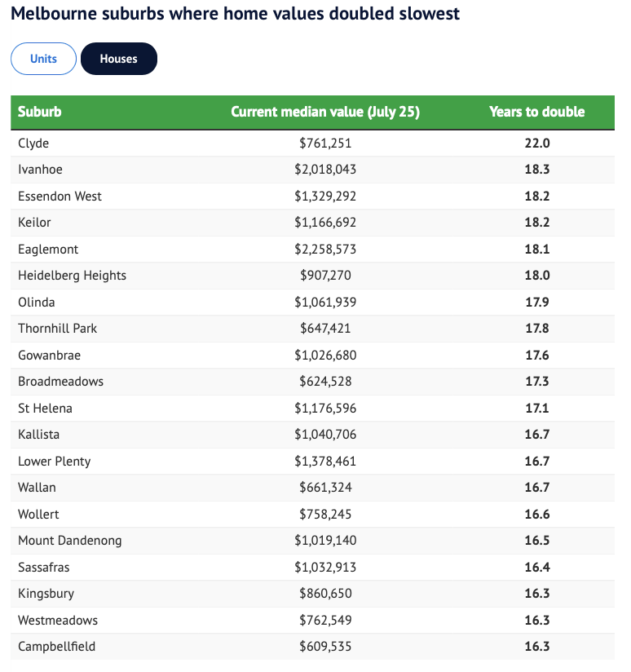Click Broadmeadows median value $624,528

click(325, 382)
